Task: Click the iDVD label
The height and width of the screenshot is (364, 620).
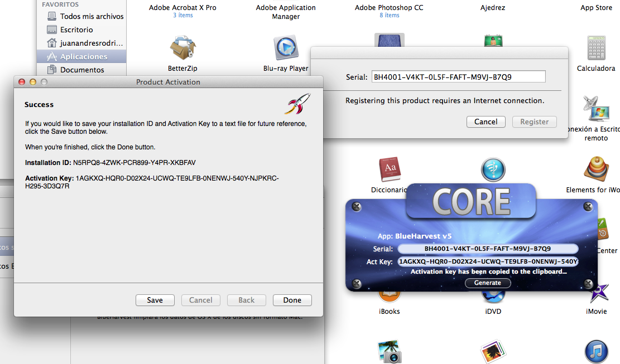Action: click(x=493, y=312)
